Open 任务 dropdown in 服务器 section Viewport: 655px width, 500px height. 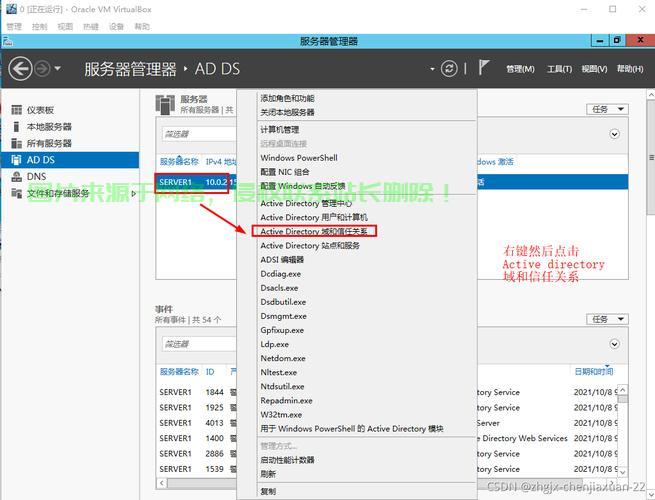pos(607,109)
